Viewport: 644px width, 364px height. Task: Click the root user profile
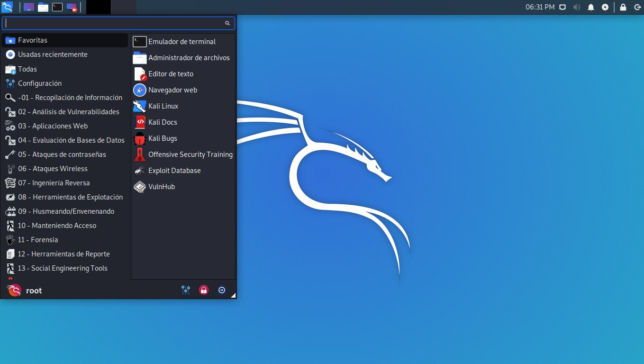pyautogui.click(x=25, y=290)
